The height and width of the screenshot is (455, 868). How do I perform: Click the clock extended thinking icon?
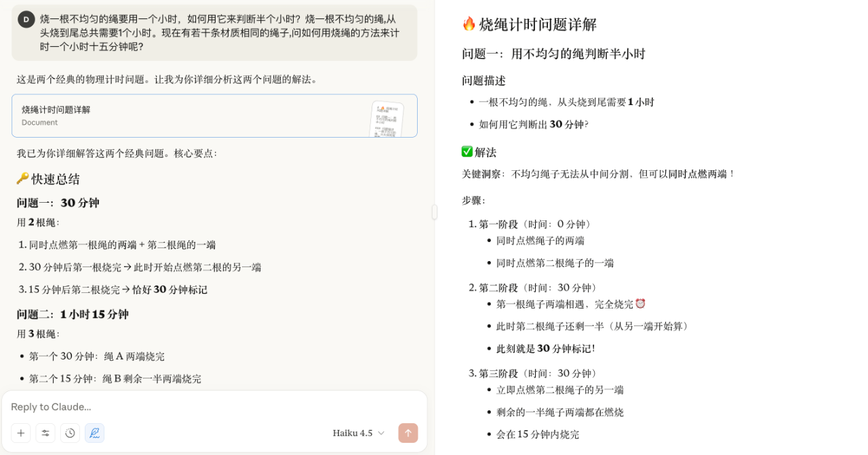(x=70, y=433)
